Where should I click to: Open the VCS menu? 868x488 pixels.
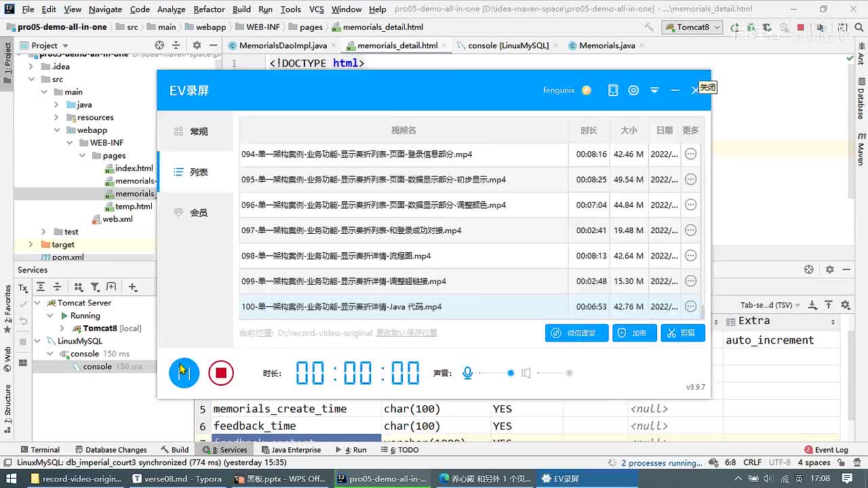317,9
